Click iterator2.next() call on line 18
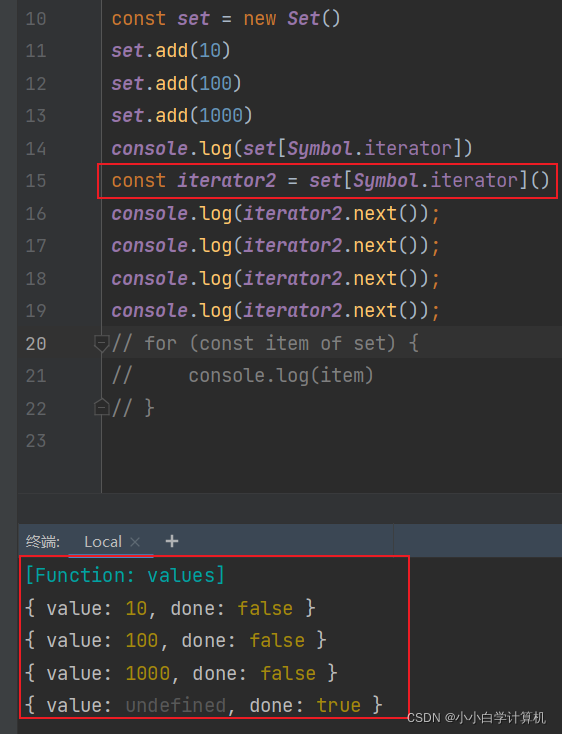The width and height of the screenshot is (562, 734). point(330,279)
